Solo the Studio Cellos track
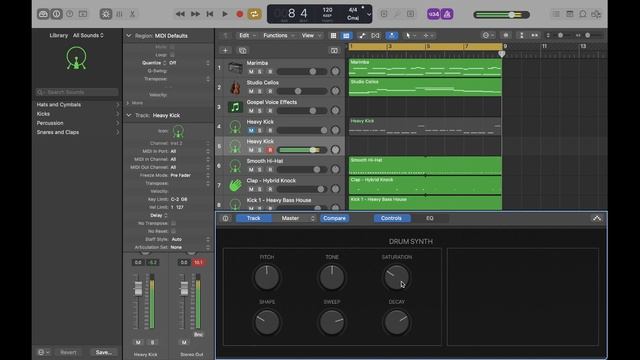 [260, 91]
